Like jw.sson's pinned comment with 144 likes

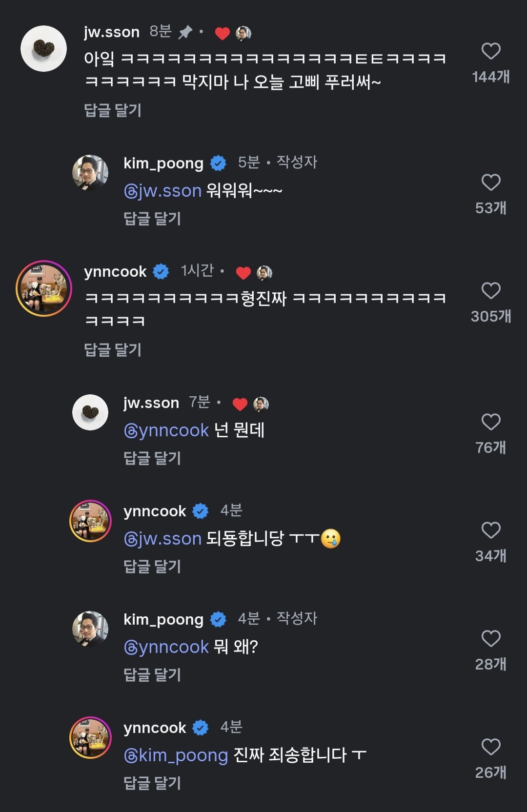coord(491,51)
